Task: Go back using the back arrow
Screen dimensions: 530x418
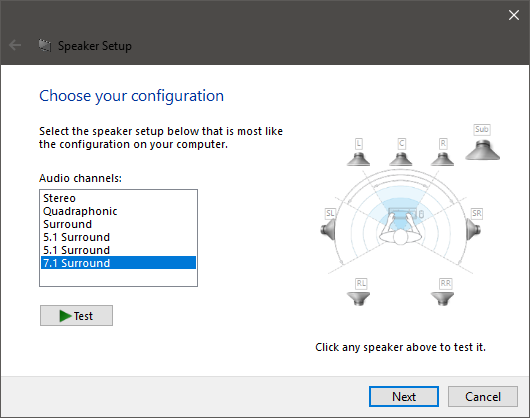Action: [15, 45]
